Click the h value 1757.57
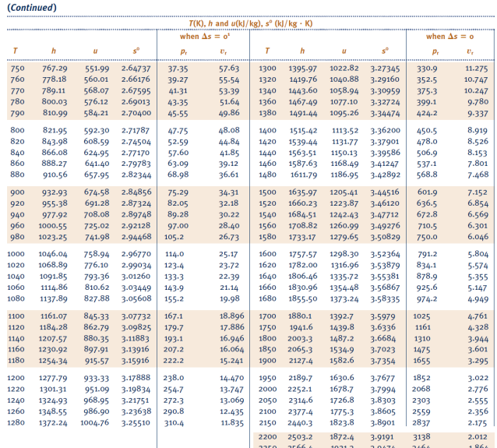Screen dimensions: 497x448 click(x=303, y=254)
